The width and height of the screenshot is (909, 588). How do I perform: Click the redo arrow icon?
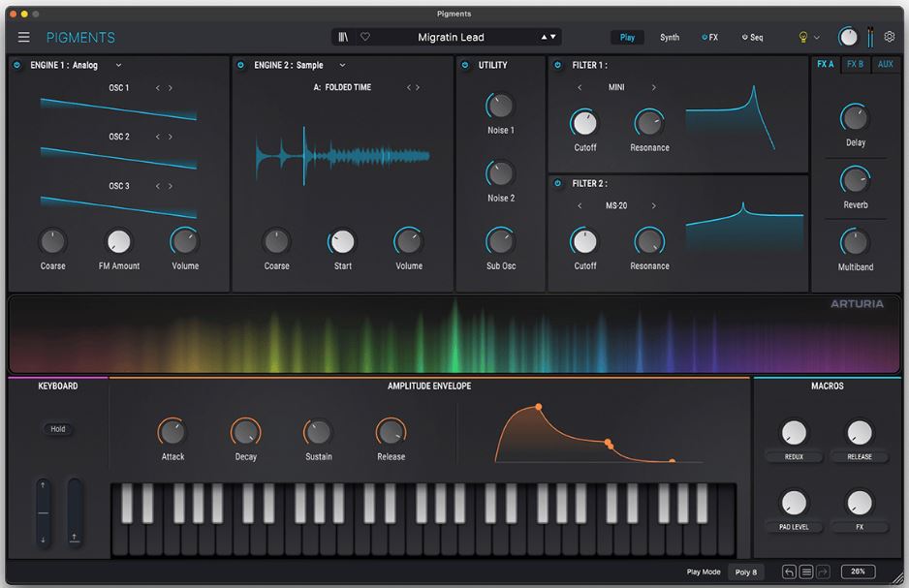coord(823,573)
